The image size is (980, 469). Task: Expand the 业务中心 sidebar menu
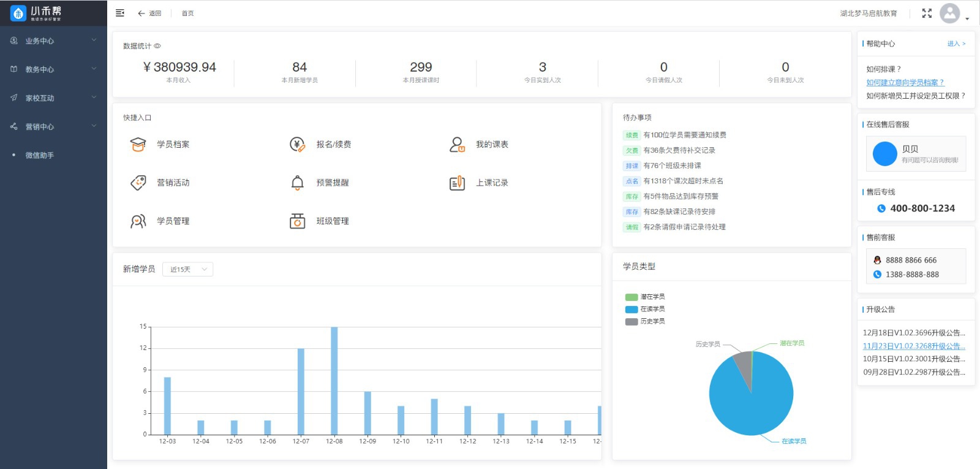tap(53, 41)
